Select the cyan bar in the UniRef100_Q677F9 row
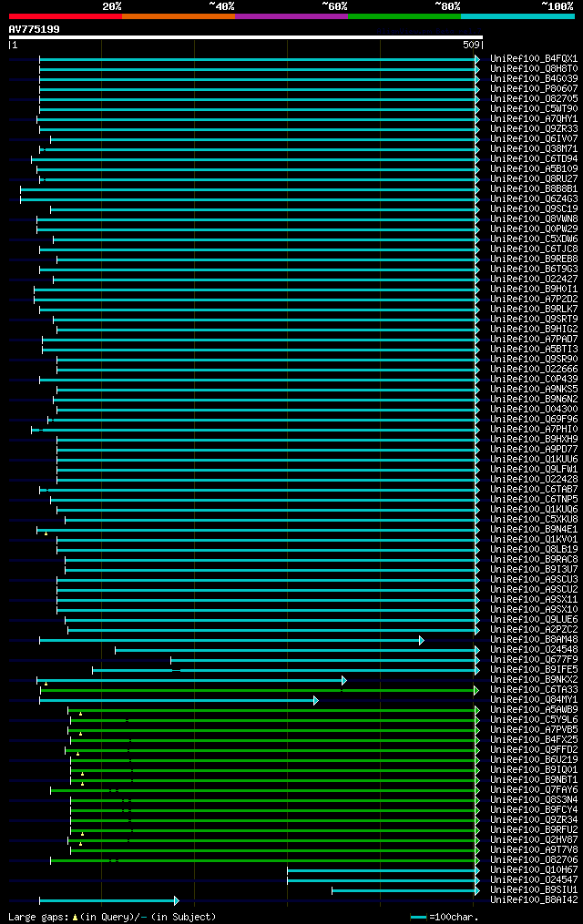This screenshot has height=924, width=583. tap(325, 660)
